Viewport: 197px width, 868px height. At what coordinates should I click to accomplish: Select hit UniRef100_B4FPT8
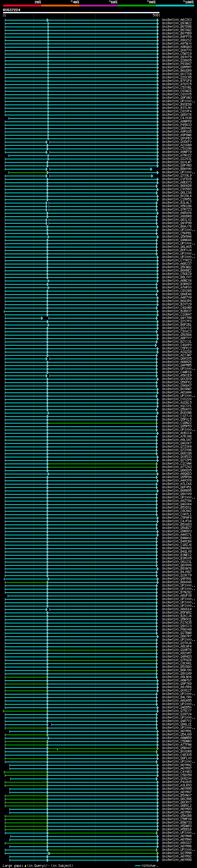coord(177,37)
